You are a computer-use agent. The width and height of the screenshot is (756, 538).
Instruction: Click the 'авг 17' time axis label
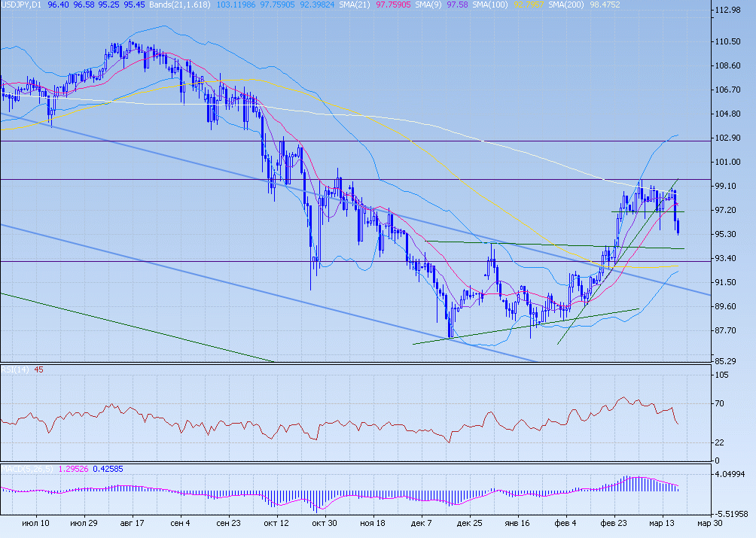[132, 523]
